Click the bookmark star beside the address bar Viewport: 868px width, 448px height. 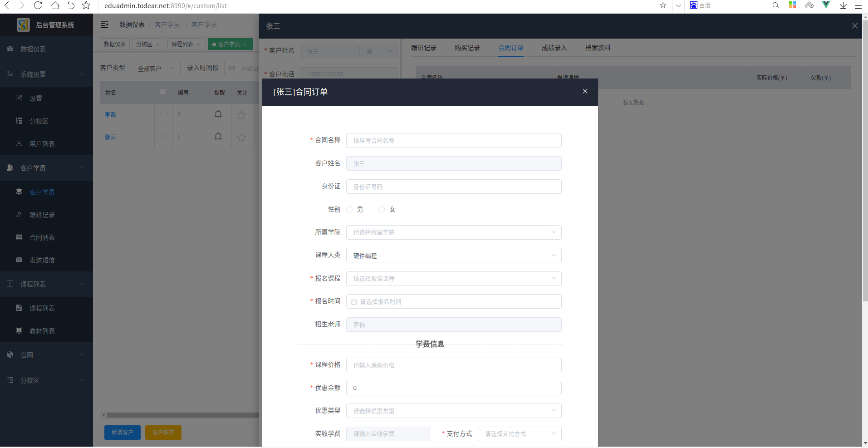pyautogui.click(x=663, y=5)
